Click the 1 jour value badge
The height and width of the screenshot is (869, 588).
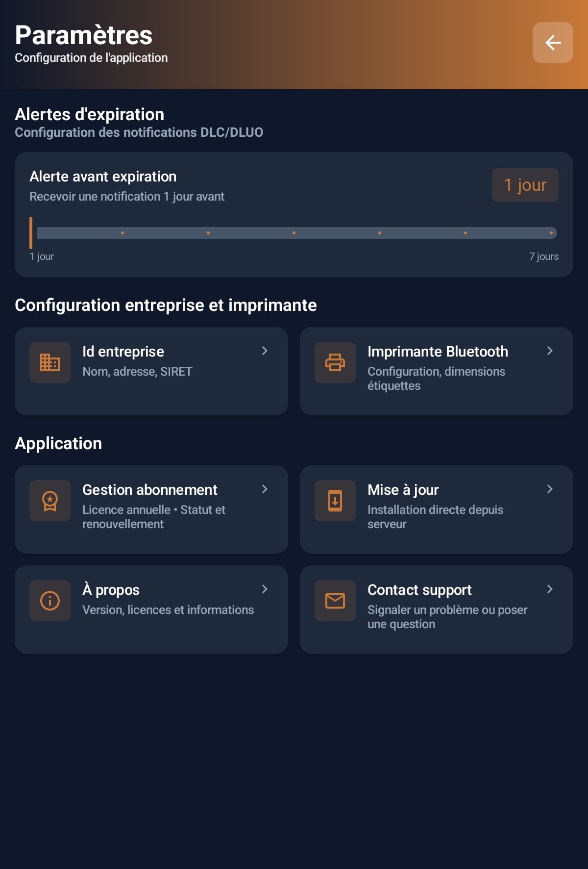coord(525,185)
